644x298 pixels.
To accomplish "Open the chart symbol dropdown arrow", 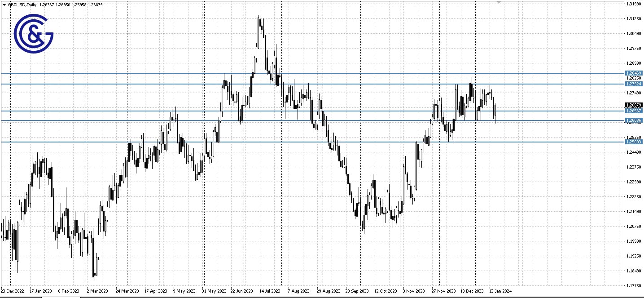I will (x=4, y=4).
